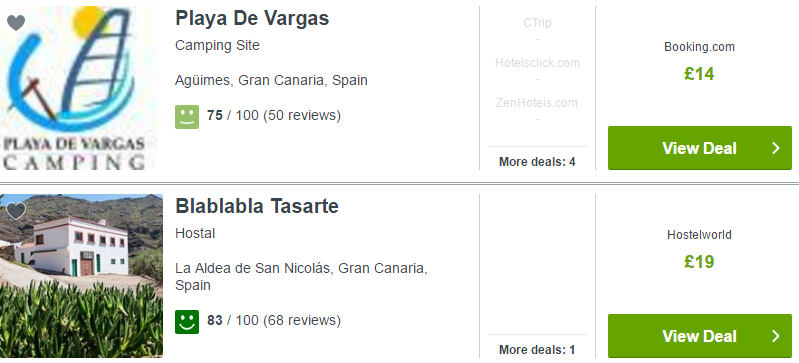
Task: Click arrow on Hostelworld View Deal button
Action: pos(776,336)
